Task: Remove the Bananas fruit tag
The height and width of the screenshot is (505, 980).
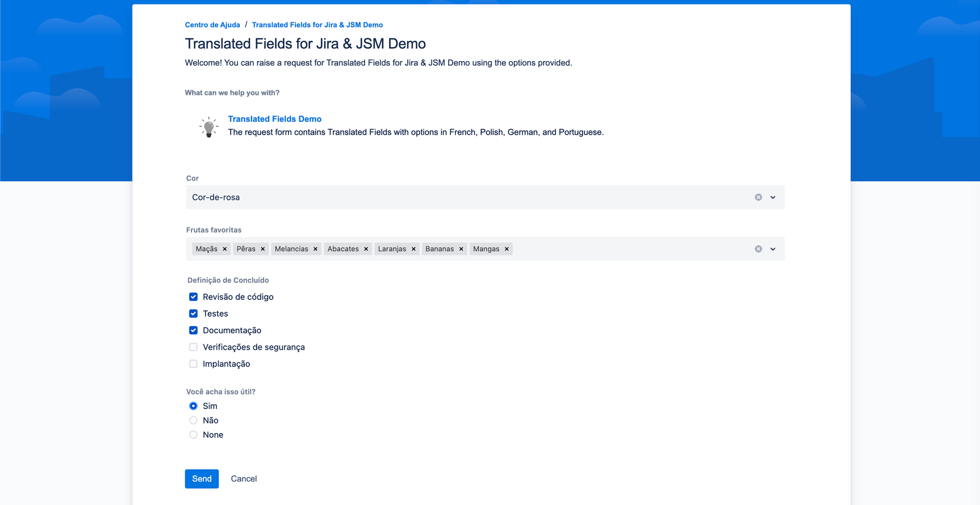Action: tap(462, 249)
